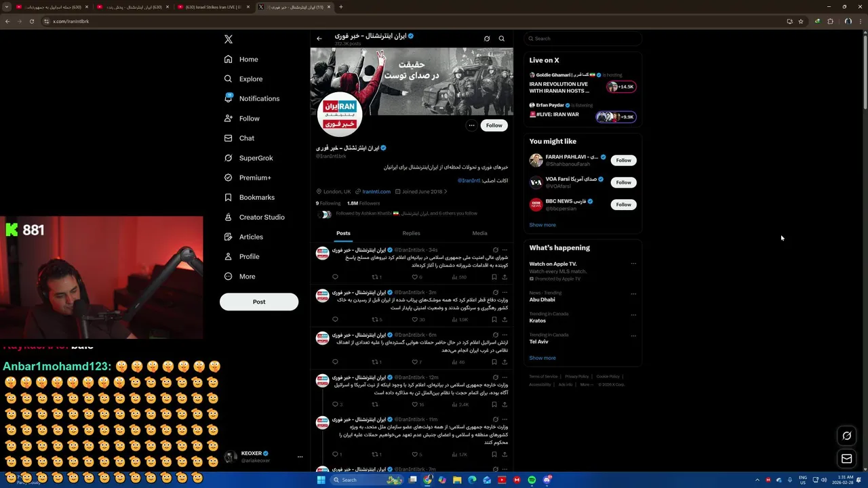Bookmark the 34s-old post
This screenshot has height=488, width=868.
pyautogui.click(x=494, y=277)
